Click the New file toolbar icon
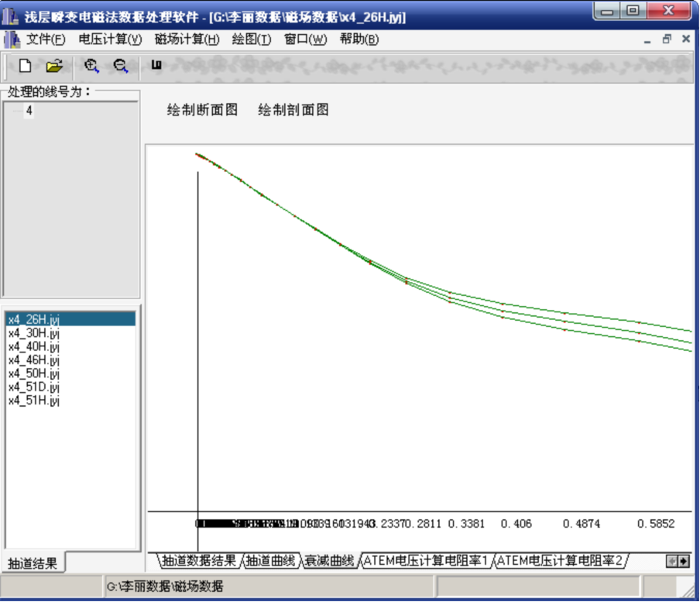Screen dimensions: 700x602 (x=25, y=66)
